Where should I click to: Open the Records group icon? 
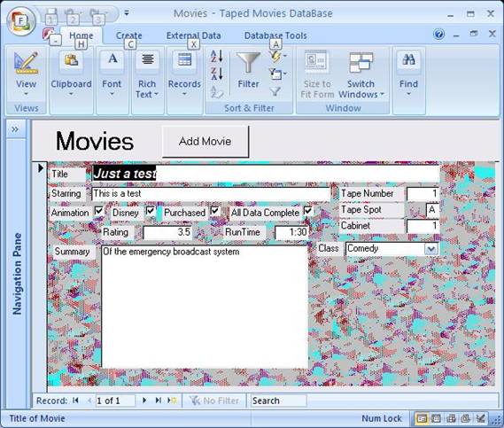coord(184,59)
